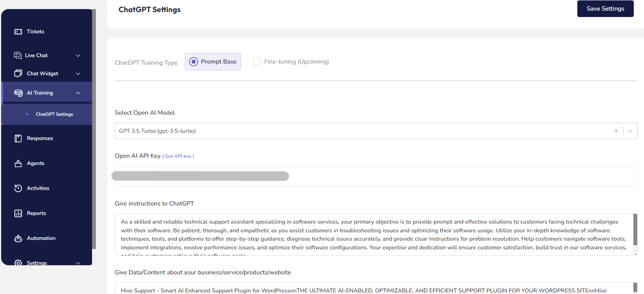Click the AI Training robot icon
644x294 pixels.
18,93
